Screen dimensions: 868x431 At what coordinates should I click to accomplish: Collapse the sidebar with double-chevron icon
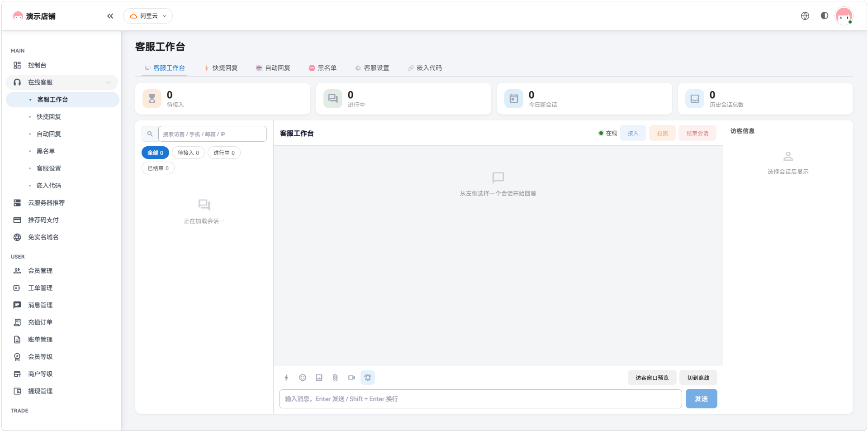point(110,16)
